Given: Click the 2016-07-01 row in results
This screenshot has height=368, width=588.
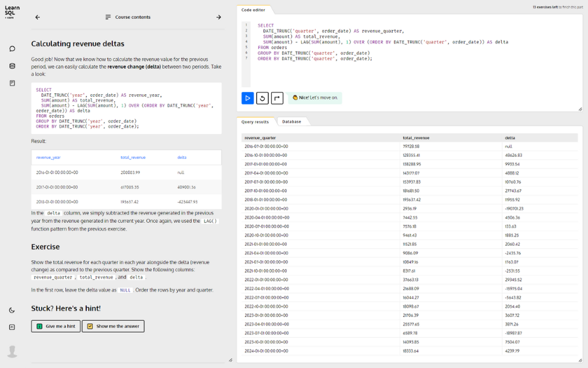Looking at the screenshot, I should pyautogui.click(x=410, y=146).
